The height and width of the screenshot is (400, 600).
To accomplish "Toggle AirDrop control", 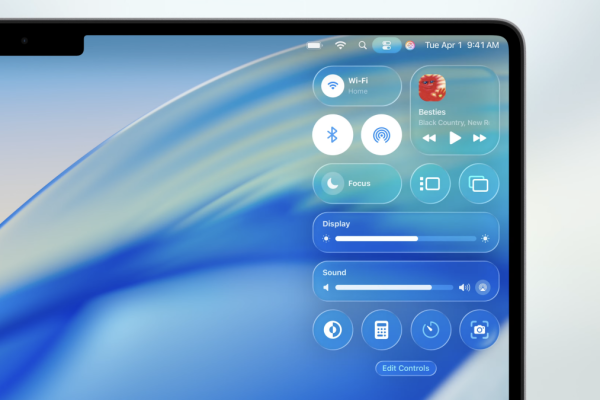I will pos(382,135).
